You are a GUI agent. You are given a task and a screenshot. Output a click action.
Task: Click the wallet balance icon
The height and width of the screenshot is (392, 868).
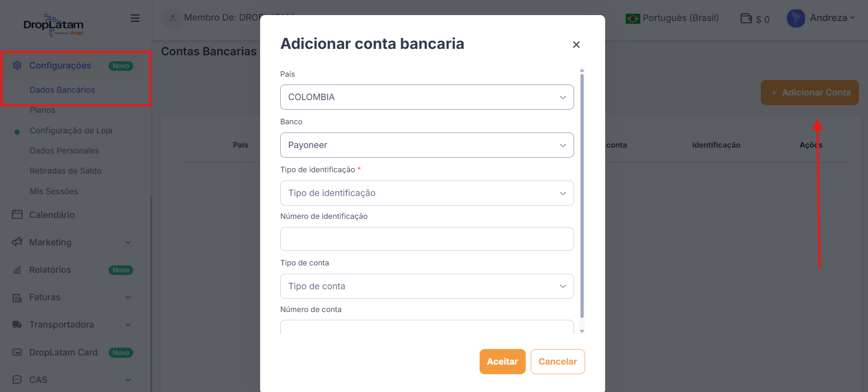(x=746, y=18)
